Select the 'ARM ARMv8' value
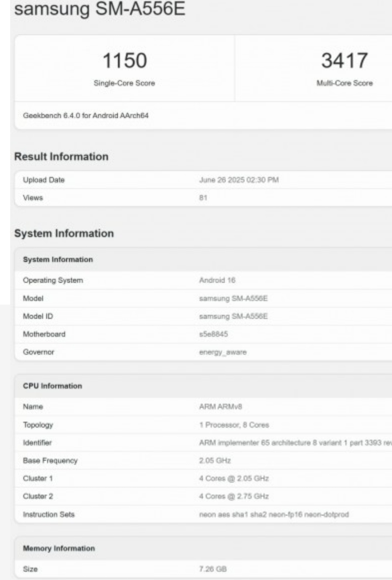The height and width of the screenshot is (580, 392). pos(220,407)
